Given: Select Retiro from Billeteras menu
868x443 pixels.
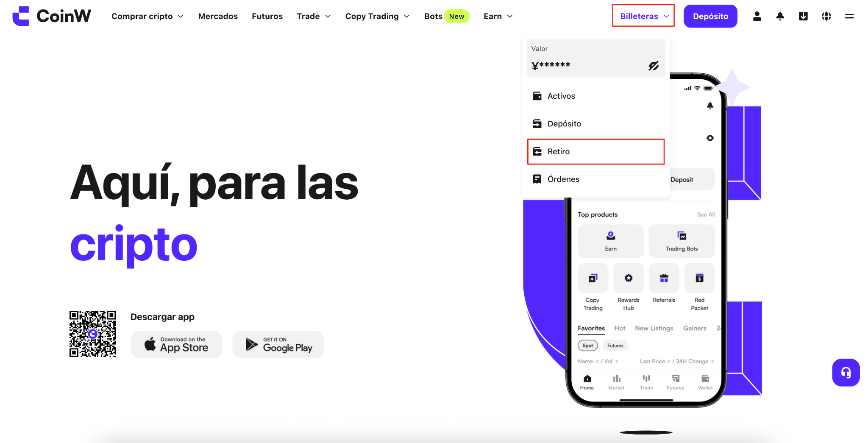Looking at the screenshot, I should [x=596, y=151].
